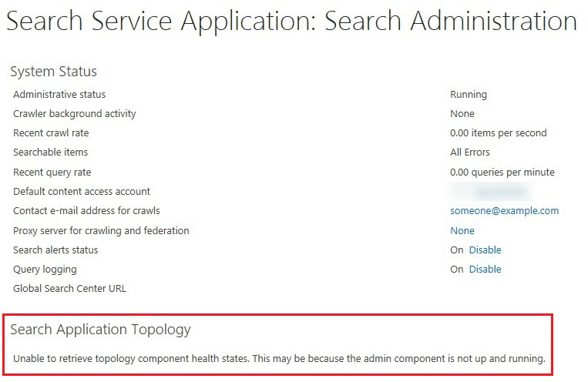Select the Searchable items label
Image resolution: width=588 pixels, height=382 pixels.
coord(51,152)
